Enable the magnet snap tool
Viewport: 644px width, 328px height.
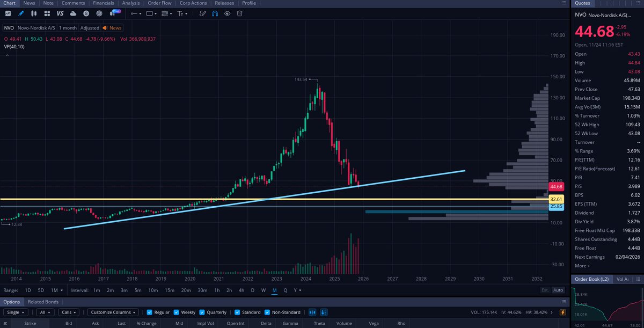point(215,13)
